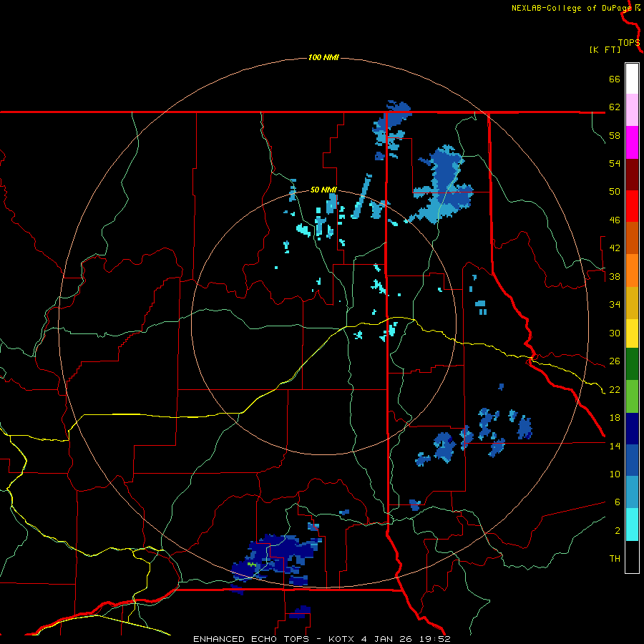
Task: Select the legend value 22
Action: point(615,389)
